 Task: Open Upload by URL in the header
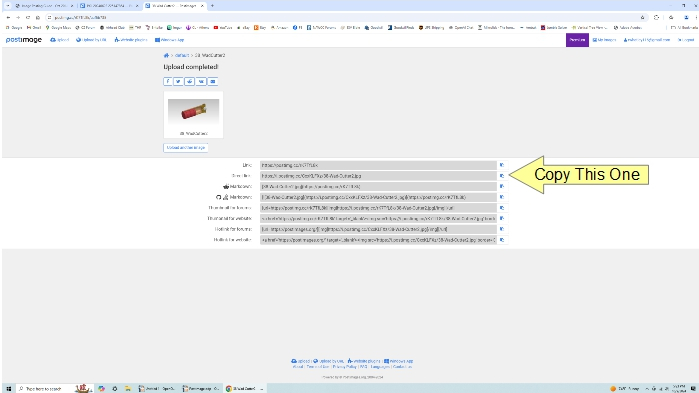[91, 40]
